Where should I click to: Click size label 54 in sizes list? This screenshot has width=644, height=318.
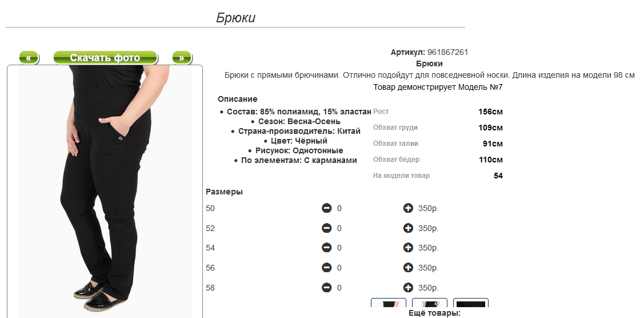210,248
